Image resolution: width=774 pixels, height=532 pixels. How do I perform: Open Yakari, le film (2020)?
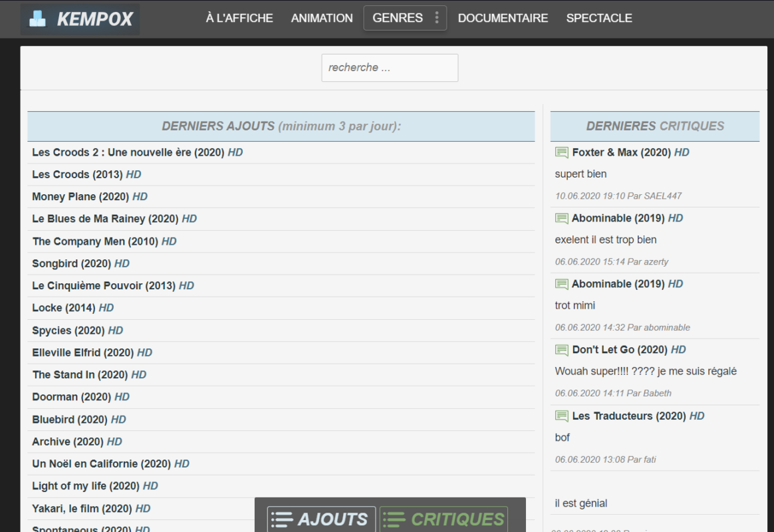point(91,508)
